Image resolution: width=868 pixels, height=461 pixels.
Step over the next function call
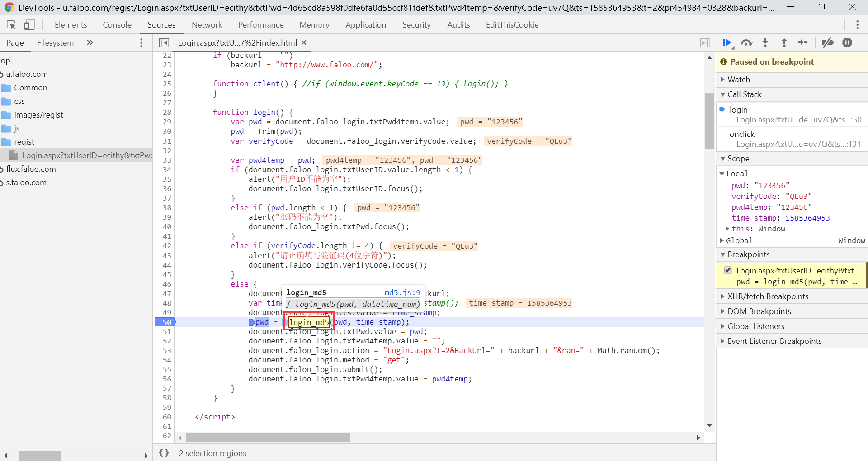click(746, 42)
